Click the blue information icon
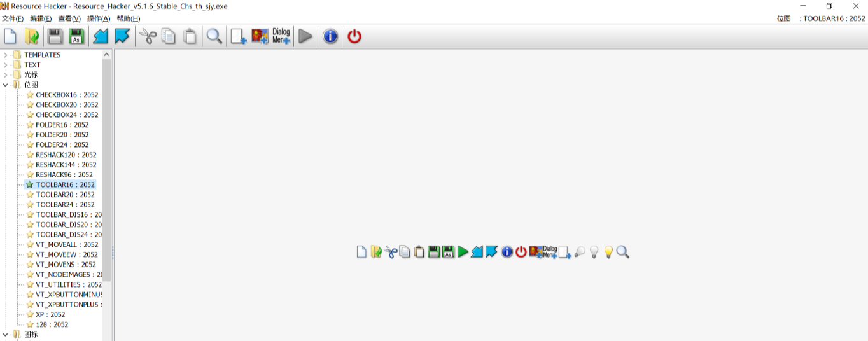The height and width of the screenshot is (341, 868). click(x=330, y=36)
